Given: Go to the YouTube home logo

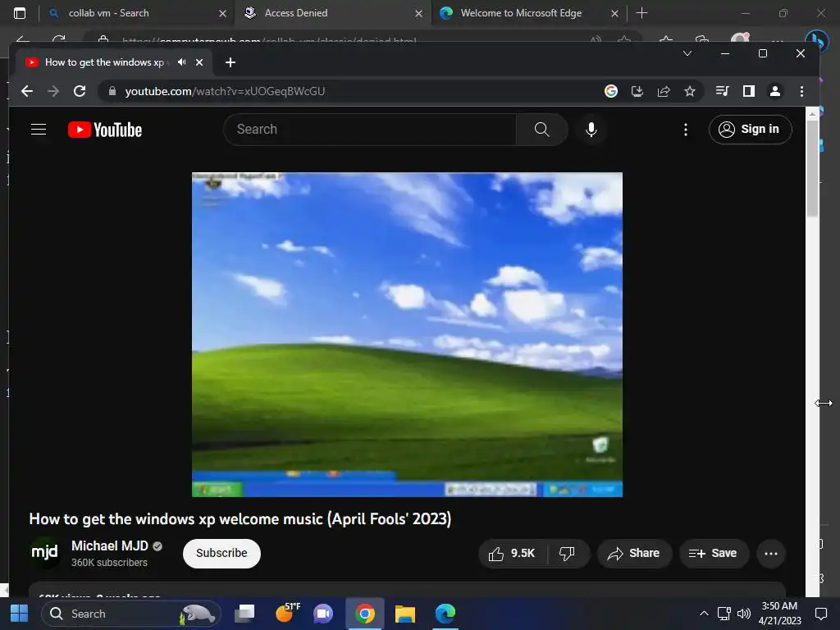Looking at the screenshot, I should click(x=105, y=130).
